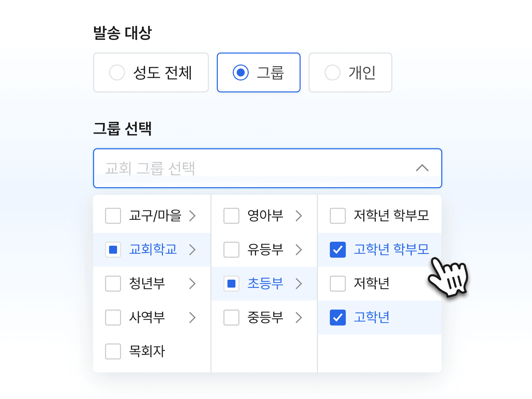The image size is (532, 399).
Task: Click the 교회 그룹 선택 input field
Action: (233, 168)
